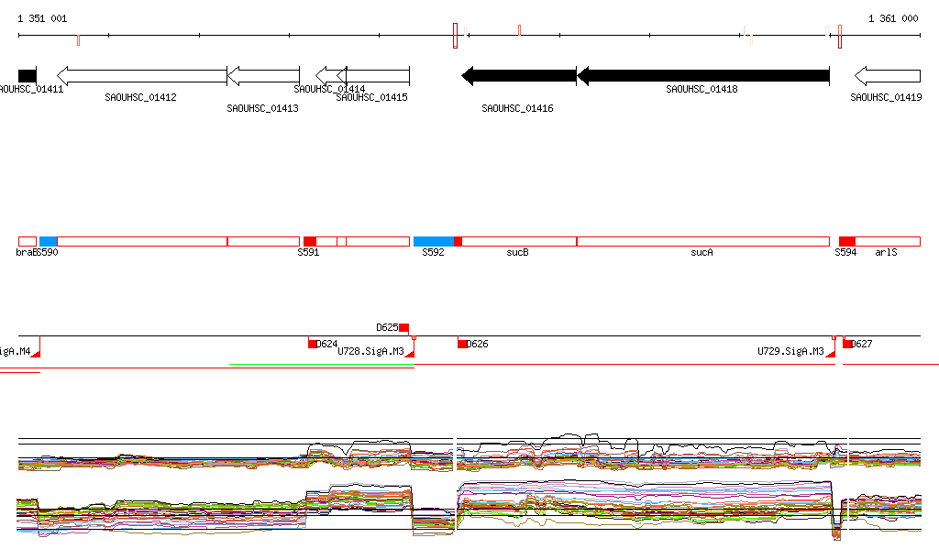The height and width of the screenshot is (560, 939).
Task: Click the start coordinate 1 351 001
Action: [42, 18]
